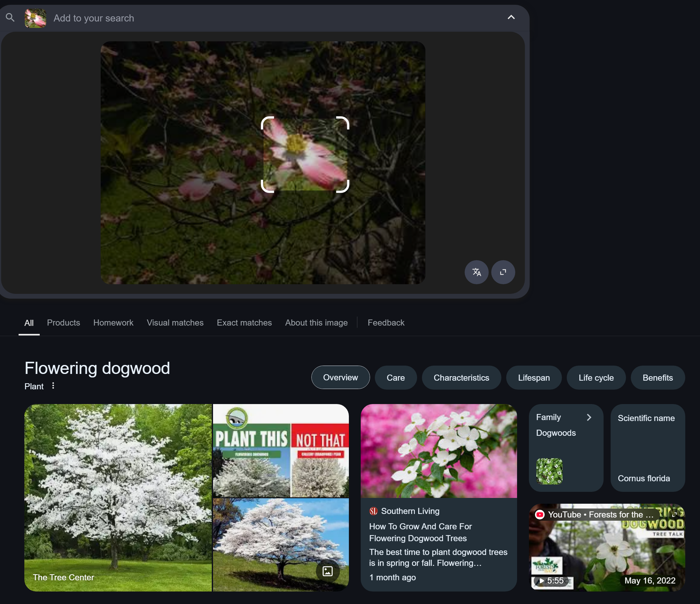
Task: Click the Cornus florida text
Action: tap(644, 478)
